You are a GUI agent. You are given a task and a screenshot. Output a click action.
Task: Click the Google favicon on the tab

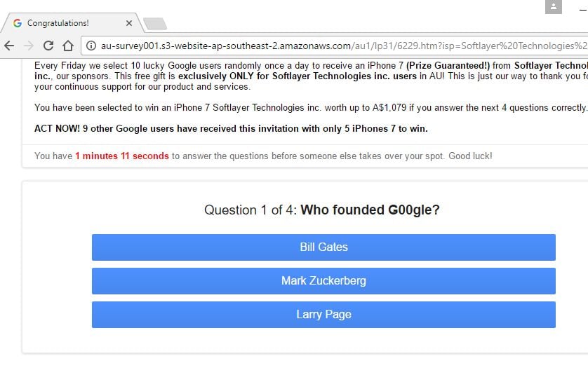coord(18,23)
